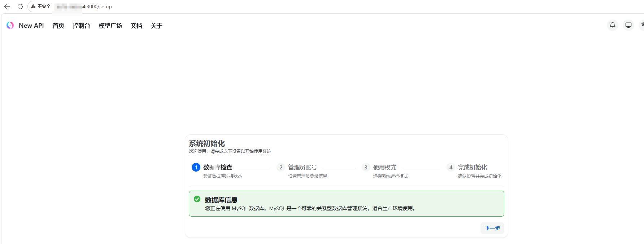Click the 系统初始化 title

tap(207, 143)
